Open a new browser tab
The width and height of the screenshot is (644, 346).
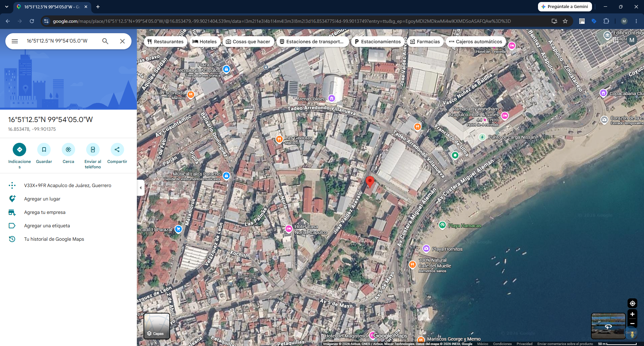[98, 7]
